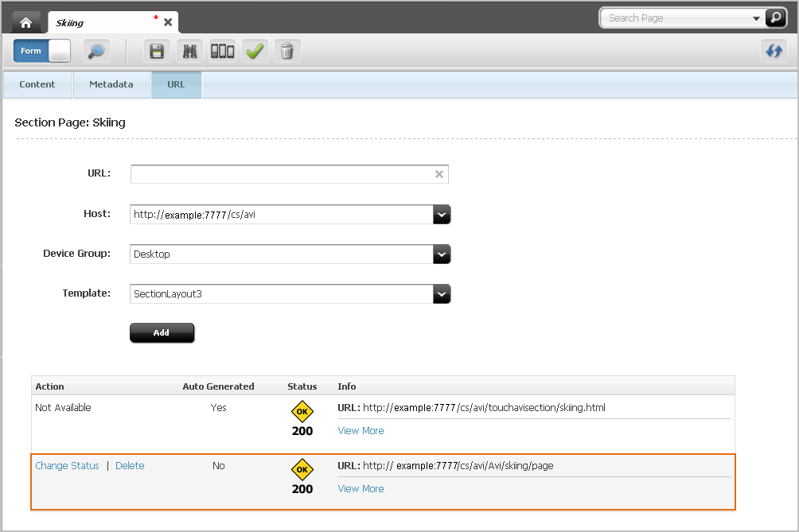Screen dimensions: 799x532
Task: Click the 'No' auto generated value
Action: 219,466
